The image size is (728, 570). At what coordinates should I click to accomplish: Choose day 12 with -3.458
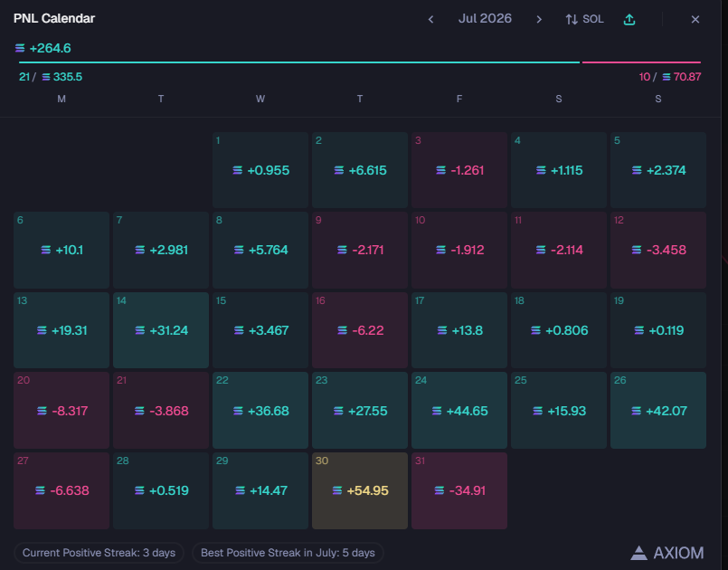pyautogui.click(x=658, y=250)
